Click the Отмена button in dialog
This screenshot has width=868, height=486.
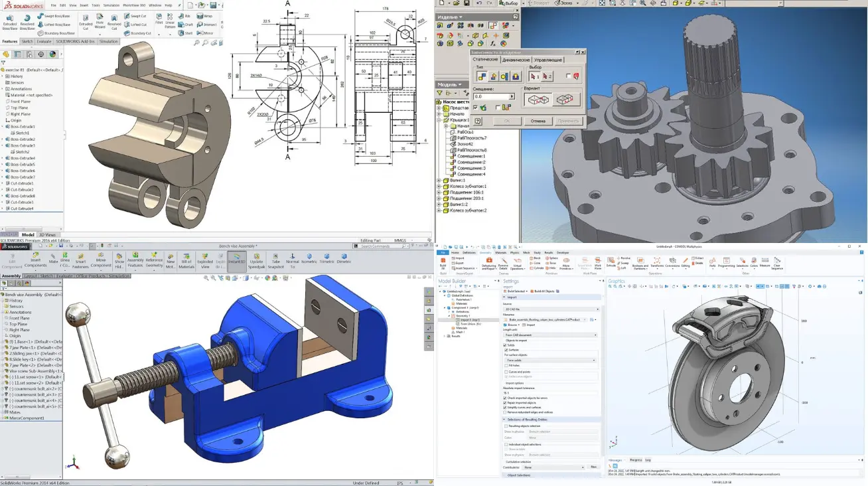[538, 121]
